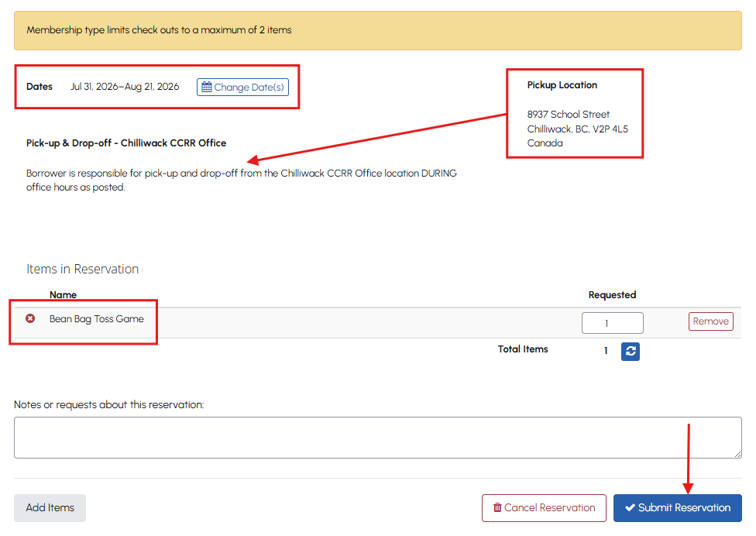
Task: Click the membership limit warning banner
Action: pos(377,30)
